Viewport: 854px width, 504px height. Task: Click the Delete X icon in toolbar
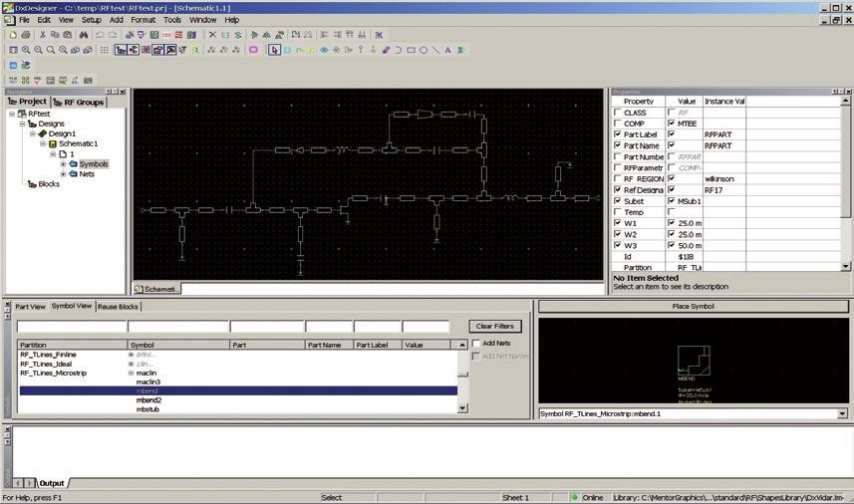[211, 35]
